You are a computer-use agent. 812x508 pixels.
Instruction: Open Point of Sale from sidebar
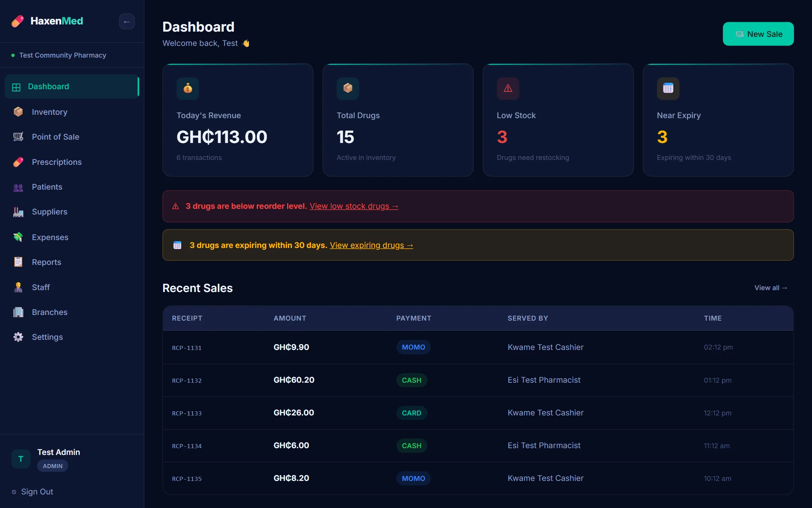pyautogui.click(x=72, y=137)
